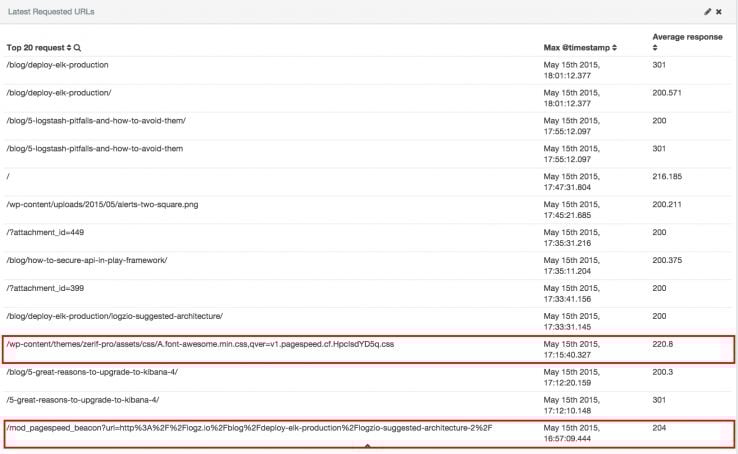Select the alerts-two-square.png upload request
738x454 pixels.
102,204
